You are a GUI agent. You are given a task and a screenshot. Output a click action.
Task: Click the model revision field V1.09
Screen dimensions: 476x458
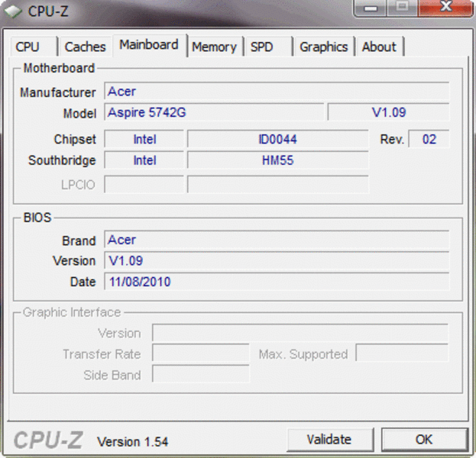(x=389, y=112)
